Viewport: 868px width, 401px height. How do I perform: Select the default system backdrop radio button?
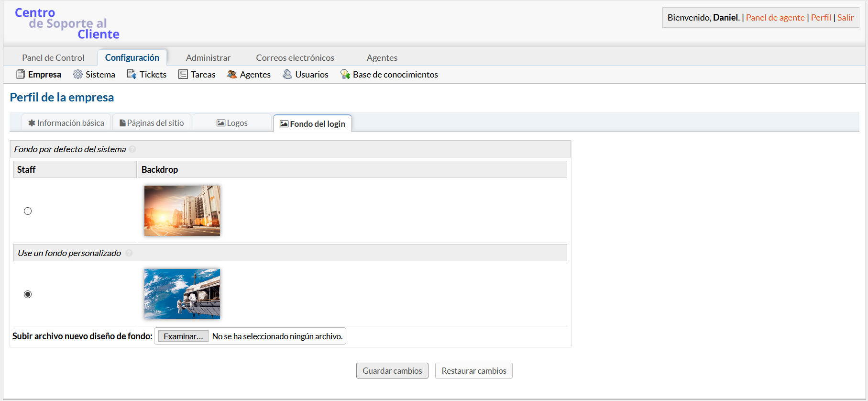tap(28, 211)
